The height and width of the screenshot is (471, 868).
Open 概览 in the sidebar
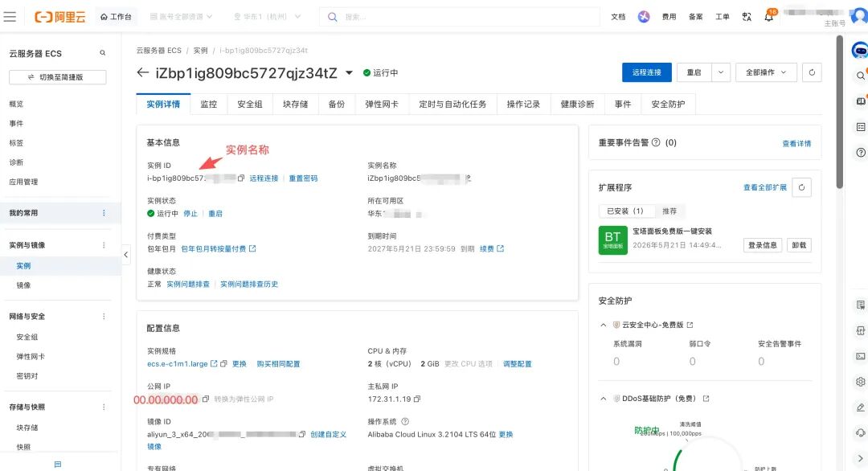click(17, 104)
